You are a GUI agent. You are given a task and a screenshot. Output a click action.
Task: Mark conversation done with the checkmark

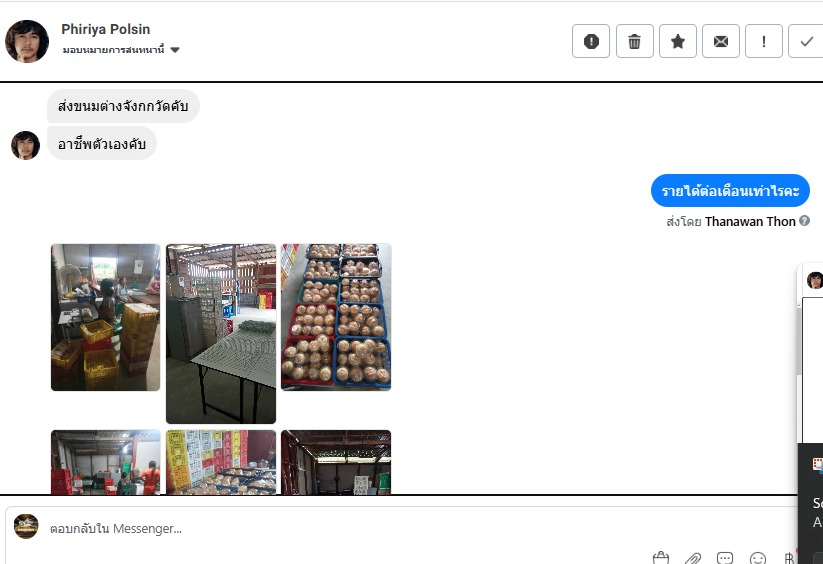click(806, 41)
